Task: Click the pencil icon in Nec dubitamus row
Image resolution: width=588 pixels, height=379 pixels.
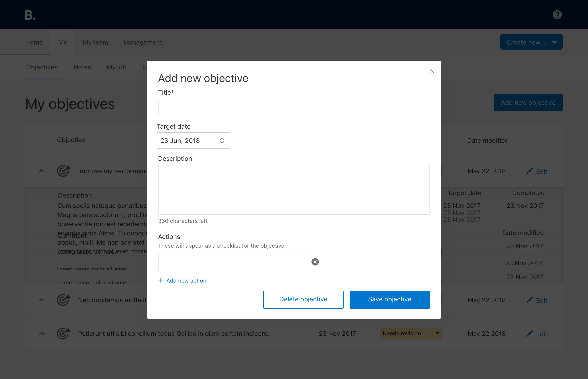Action: pyautogui.click(x=529, y=300)
